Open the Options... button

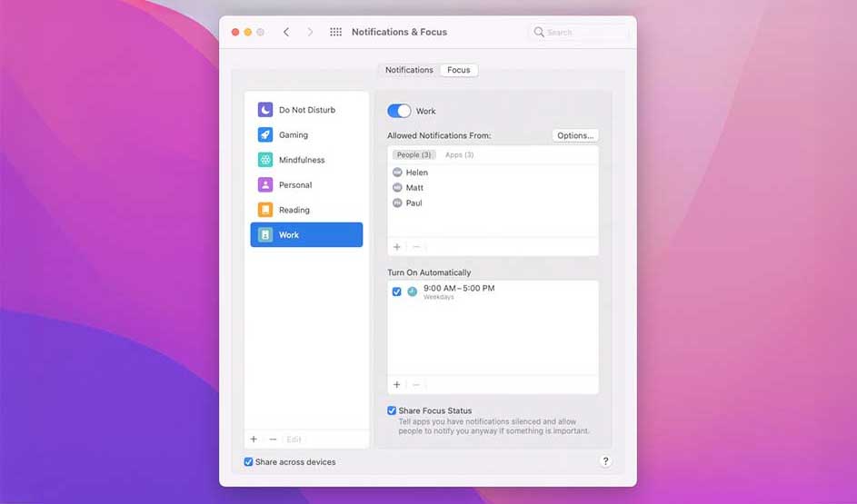575,135
